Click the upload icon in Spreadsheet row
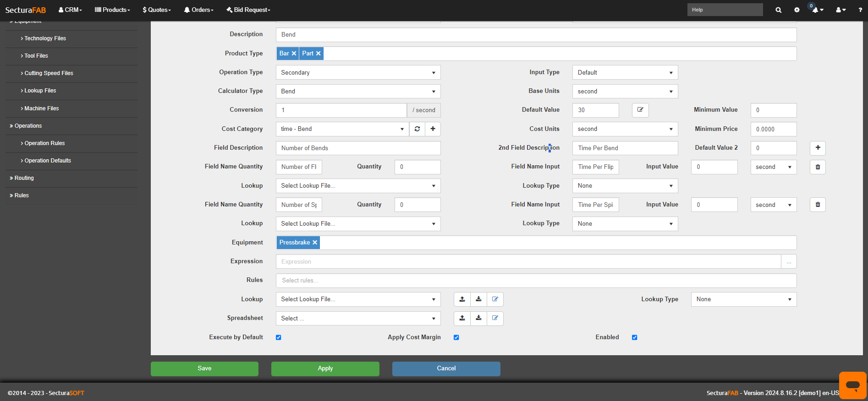 (x=462, y=318)
